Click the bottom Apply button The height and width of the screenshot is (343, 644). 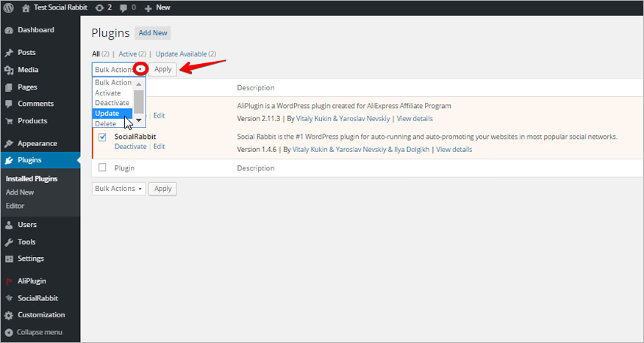162,189
